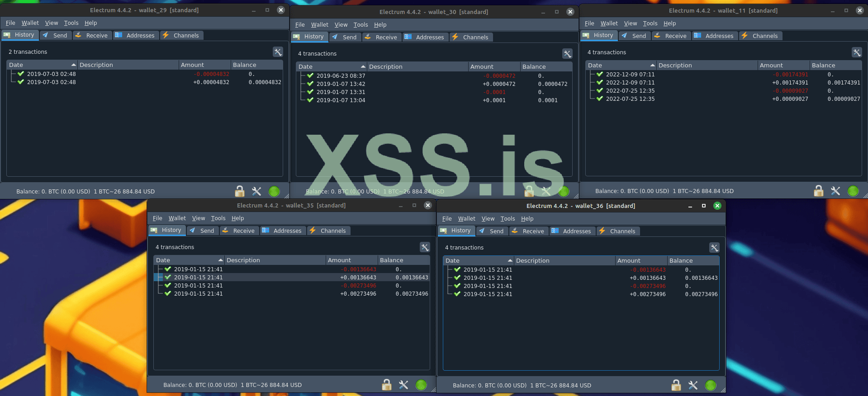Open preferences tools icon in wallet_35 status bar
This screenshot has width=868, height=396.
(x=403, y=385)
